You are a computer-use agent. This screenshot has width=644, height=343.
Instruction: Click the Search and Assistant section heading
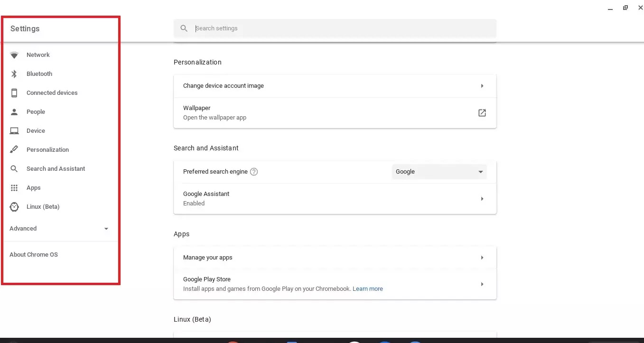[x=206, y=148]
